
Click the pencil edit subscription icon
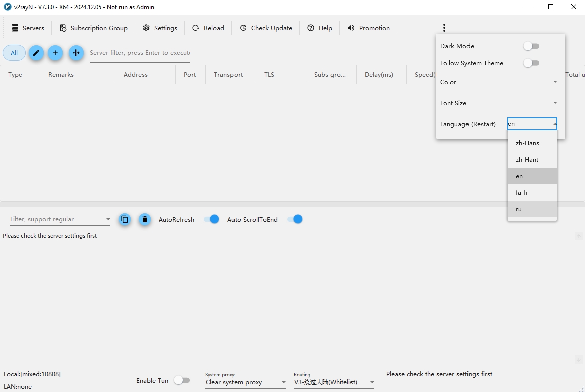tap(36, 53)
